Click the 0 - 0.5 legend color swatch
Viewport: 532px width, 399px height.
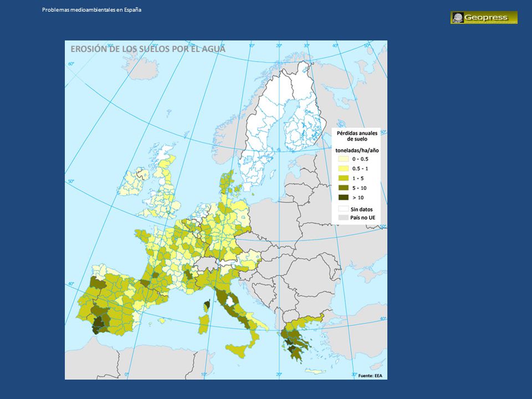tap(344, 159)
